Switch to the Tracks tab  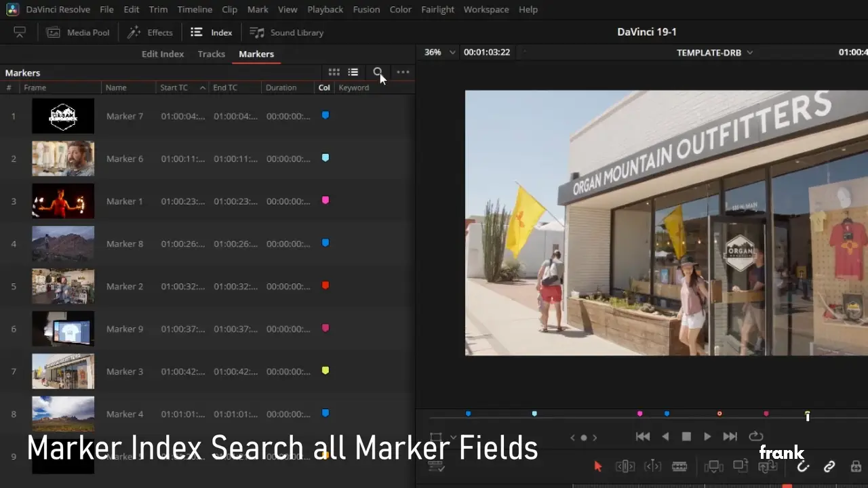coord(212,54)
